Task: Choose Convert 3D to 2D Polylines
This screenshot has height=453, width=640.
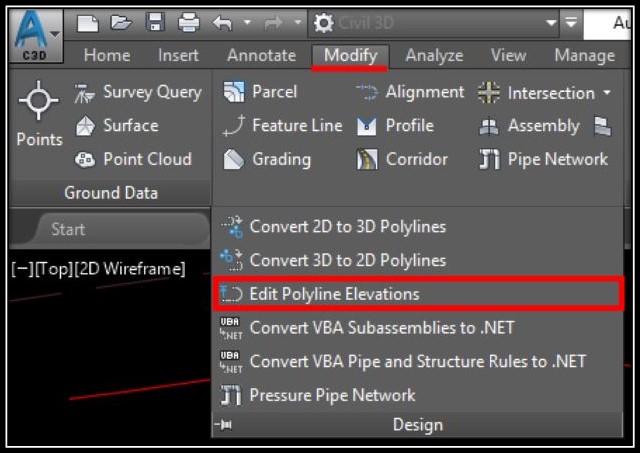Action: (418, 260)
